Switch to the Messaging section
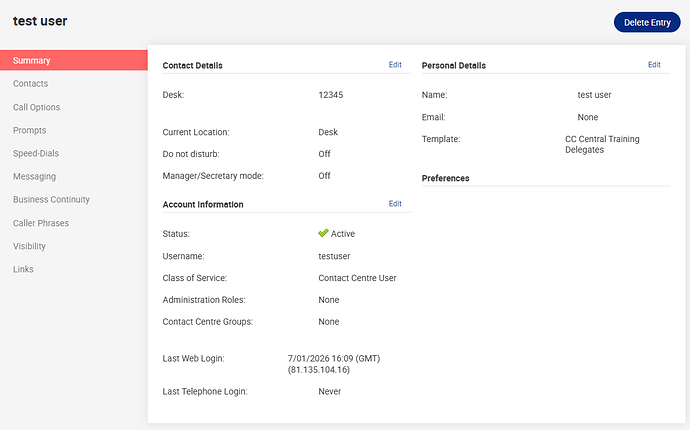Image resolution: width=690 pixels, height=430 pixels. pos(34,176)
